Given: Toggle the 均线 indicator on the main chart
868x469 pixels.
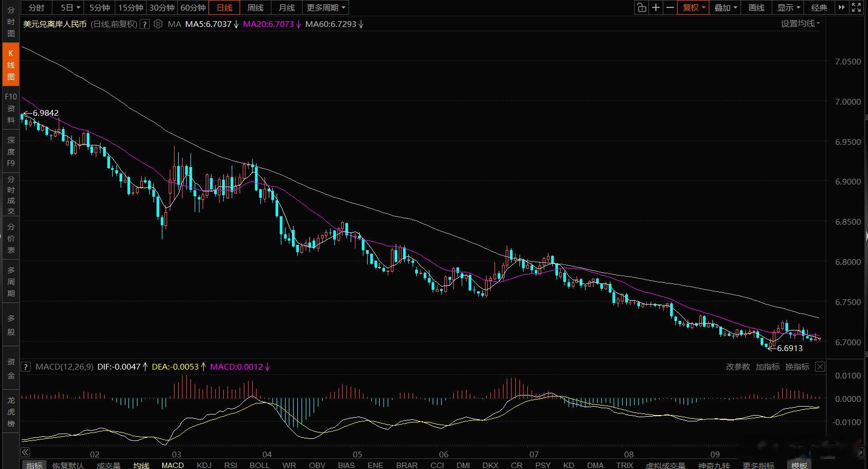Looking at the screenshot, I should (x=141, y=465).
